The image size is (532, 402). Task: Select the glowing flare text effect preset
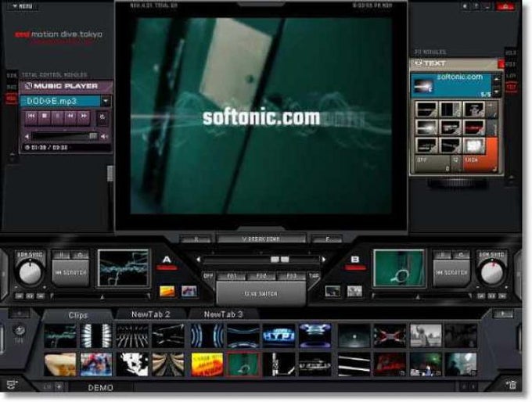pyautogui.click(x=426, y=128)
